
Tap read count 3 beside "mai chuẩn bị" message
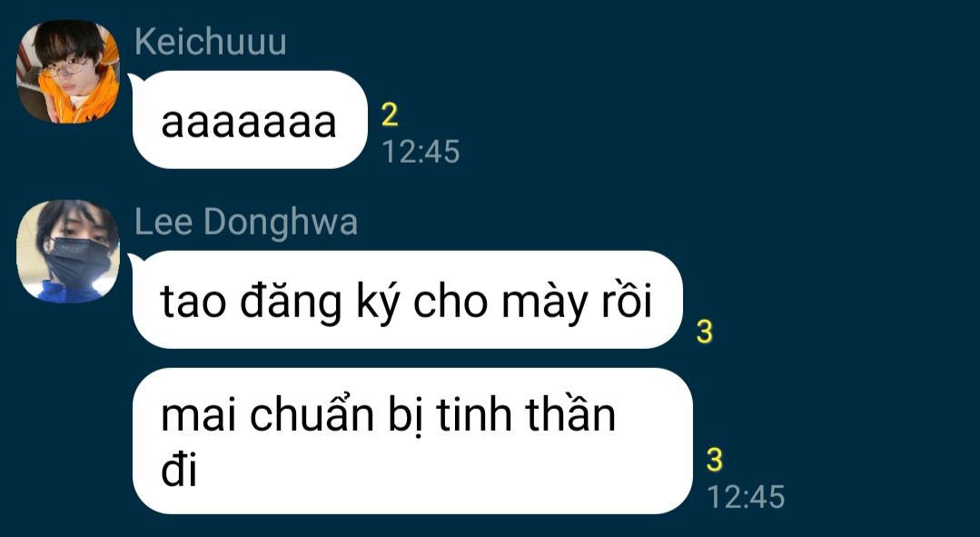pos(715,460)
